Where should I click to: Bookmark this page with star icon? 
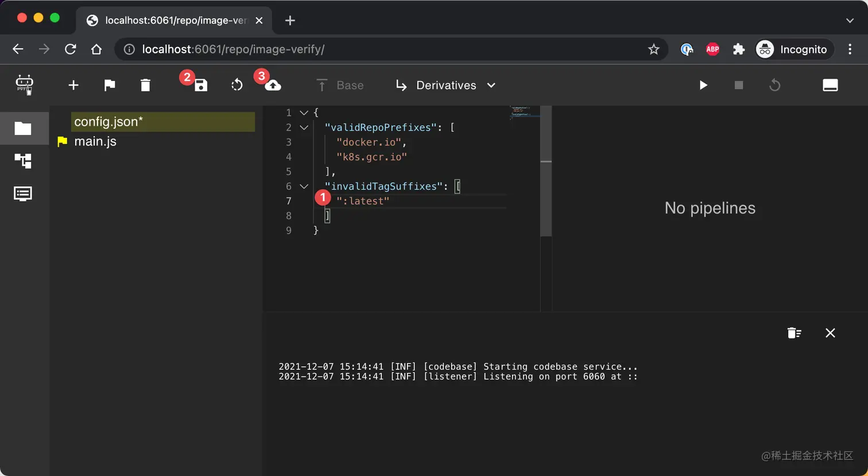point(653,49)
